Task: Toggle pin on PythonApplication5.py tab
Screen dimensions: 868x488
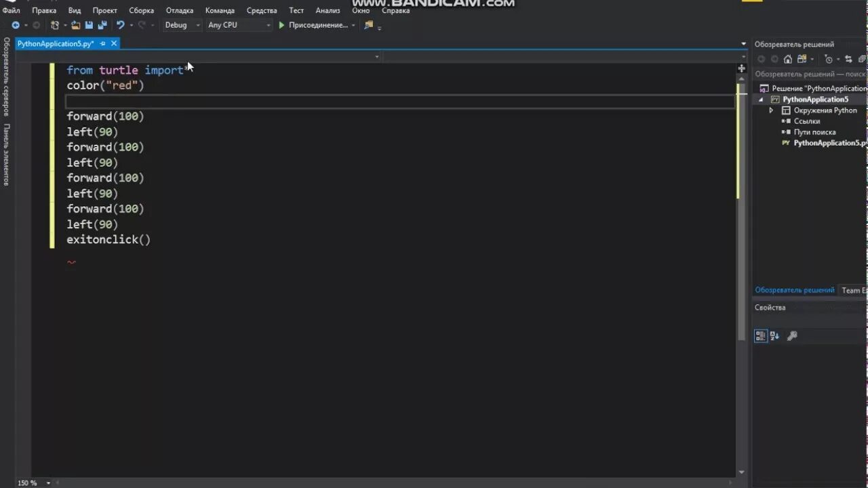Action: coord(102,43)
